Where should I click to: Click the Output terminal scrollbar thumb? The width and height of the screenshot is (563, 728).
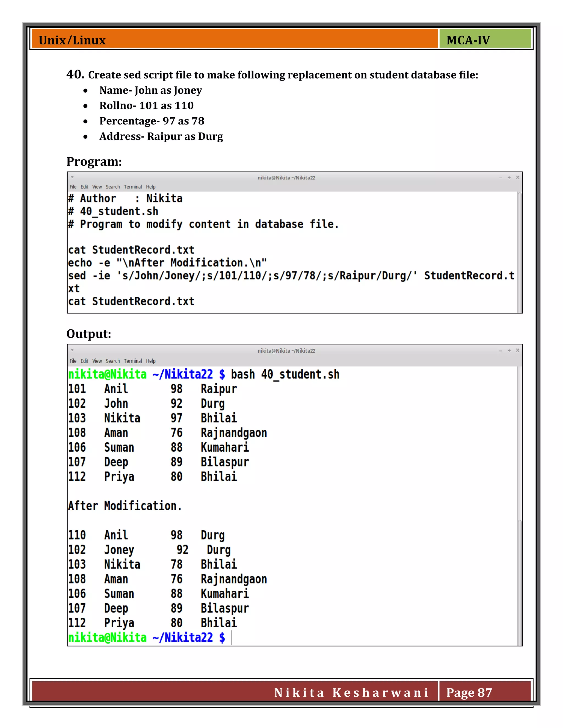520,583
